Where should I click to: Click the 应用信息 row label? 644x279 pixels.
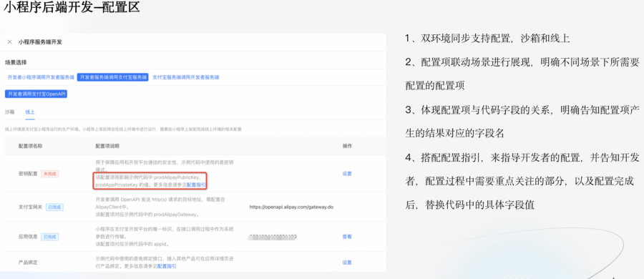click(x=29, y=237)
